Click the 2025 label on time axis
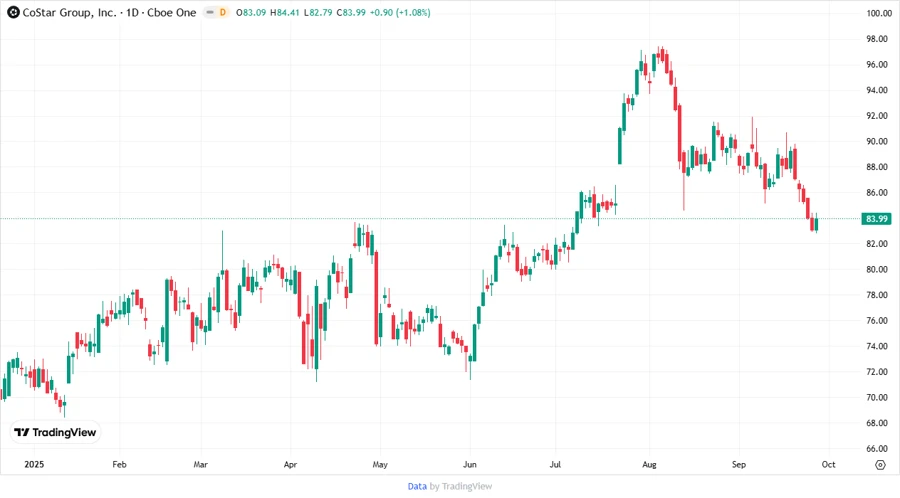Image resolution: width=900 pixels, height=498 pixels. [34, 464]
